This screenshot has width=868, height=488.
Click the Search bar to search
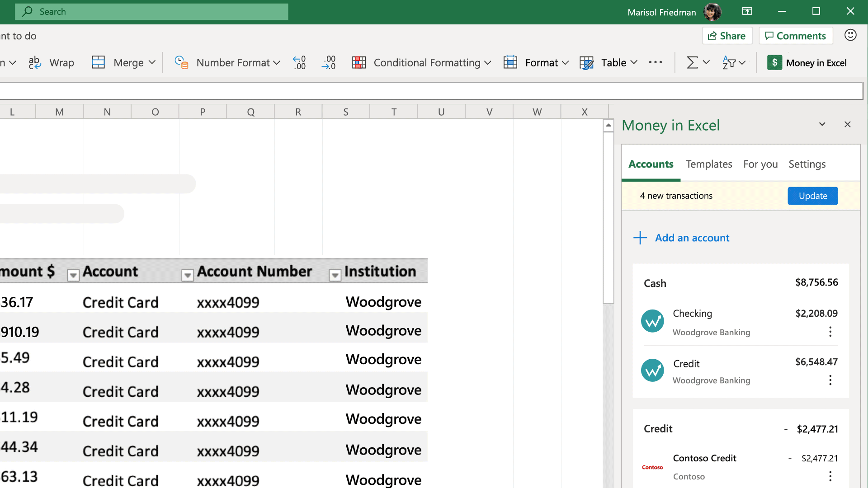point(151,11)
